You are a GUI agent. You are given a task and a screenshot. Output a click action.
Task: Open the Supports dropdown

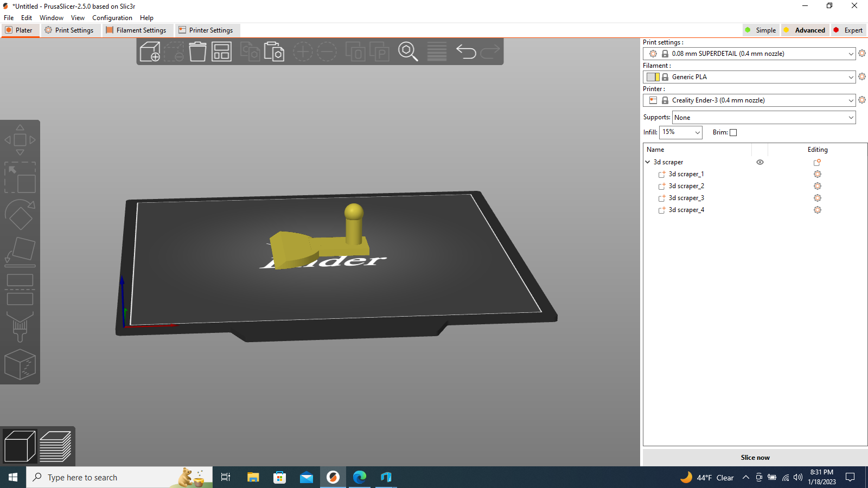point(763,117)
